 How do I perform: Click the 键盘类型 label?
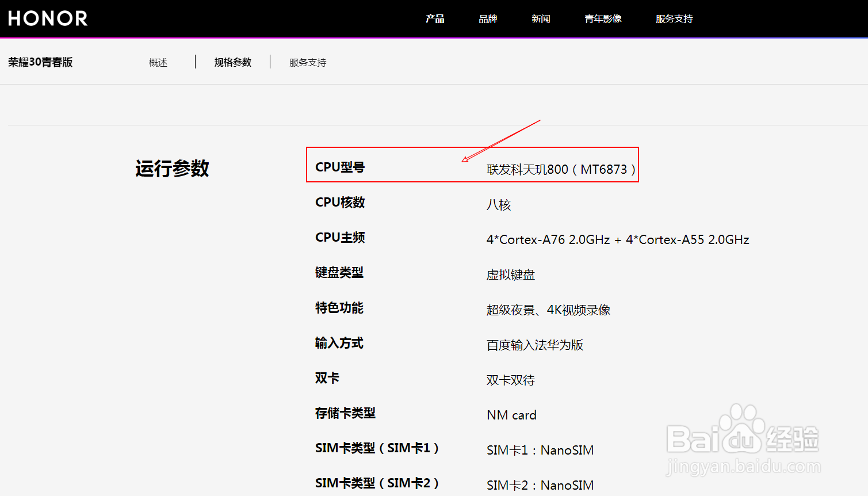click(x=339, y=273)
